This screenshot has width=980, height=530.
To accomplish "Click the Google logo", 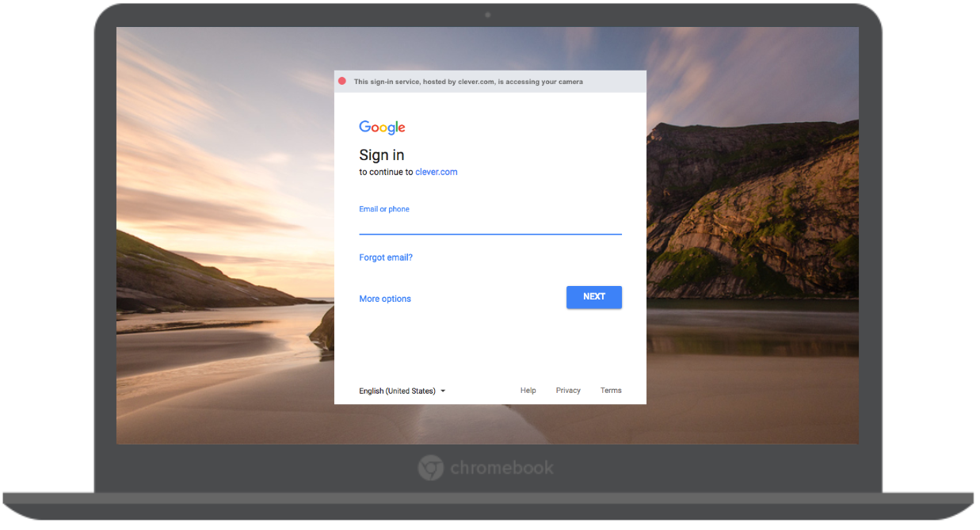I will point(382,127).
